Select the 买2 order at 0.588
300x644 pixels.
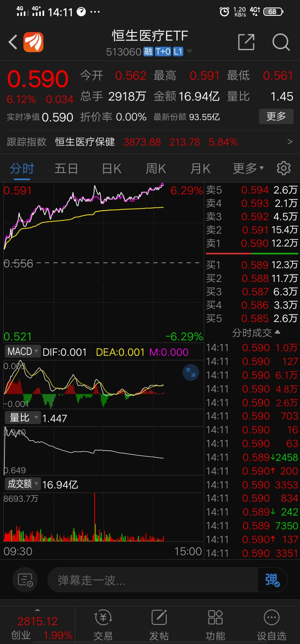click(x=252, y=278)
